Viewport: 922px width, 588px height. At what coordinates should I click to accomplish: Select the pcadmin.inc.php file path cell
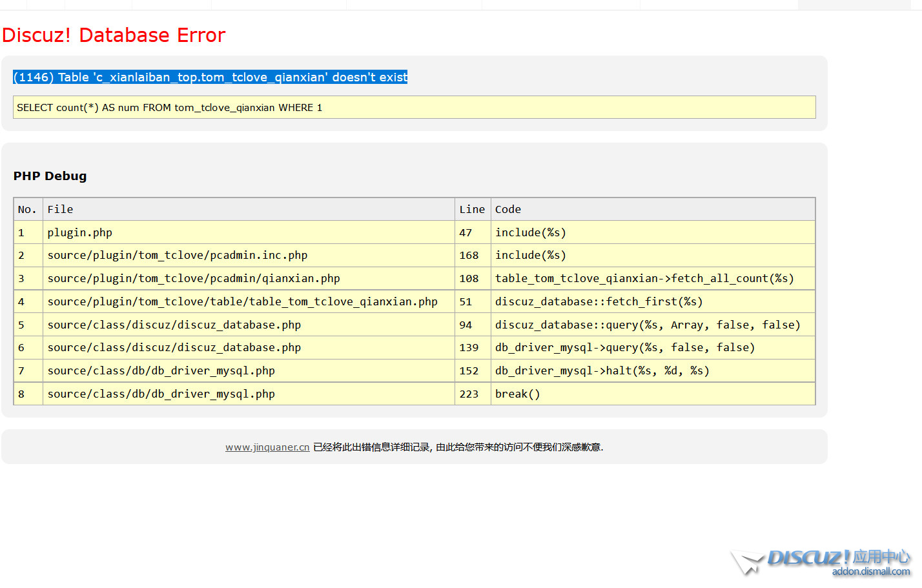point(178,256)
